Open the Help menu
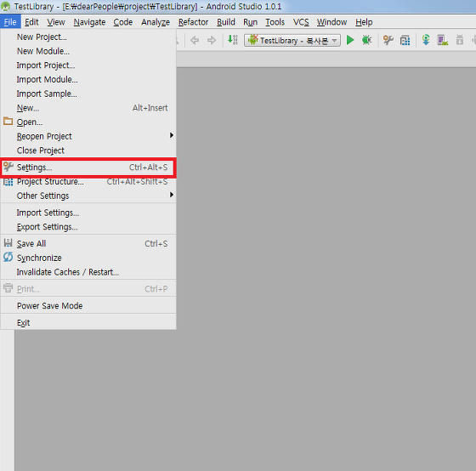The image size is (476, 471). [364, 22]
